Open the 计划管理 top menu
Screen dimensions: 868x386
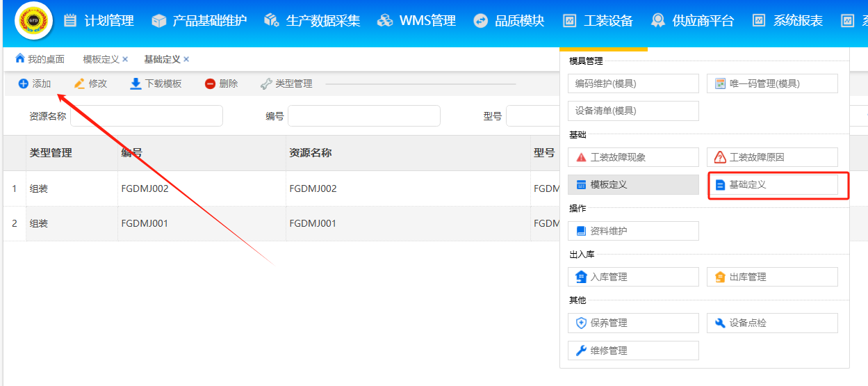pyautogui.click(x=99, y=21)
